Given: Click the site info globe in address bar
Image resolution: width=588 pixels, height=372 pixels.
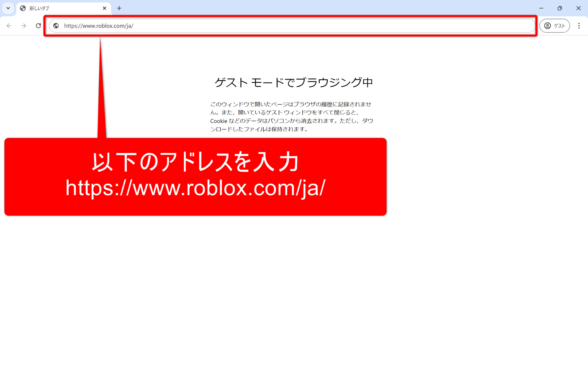Looking at the screenshot, I should pos(56,26).
